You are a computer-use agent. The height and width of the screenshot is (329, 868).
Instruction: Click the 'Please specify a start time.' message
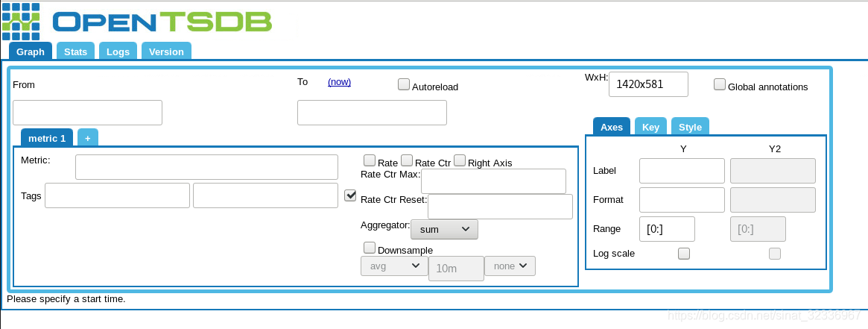pos(66,299)
